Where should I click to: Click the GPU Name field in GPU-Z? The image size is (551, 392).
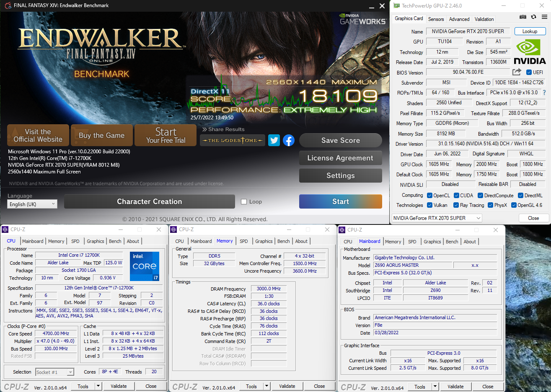[x=468, y=31]
